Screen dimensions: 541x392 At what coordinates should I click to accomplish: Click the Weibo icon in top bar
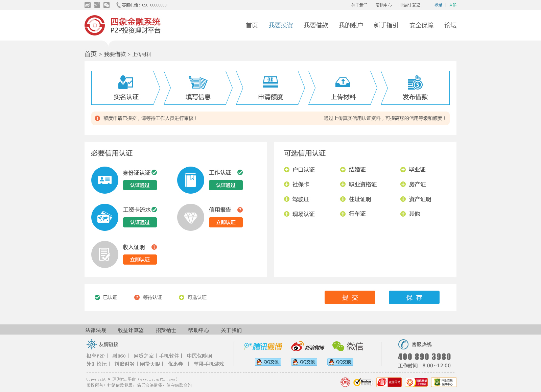click(x=88, y=5)
